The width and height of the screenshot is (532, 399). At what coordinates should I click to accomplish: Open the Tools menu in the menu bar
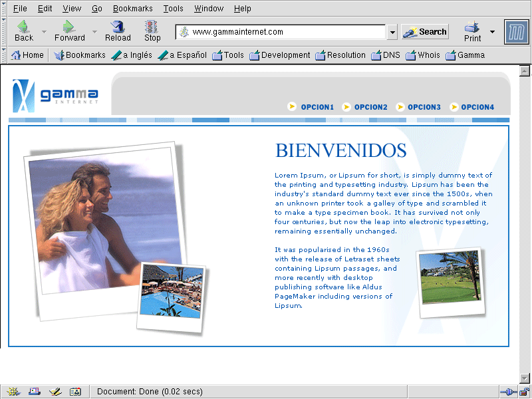coord(173,9)
